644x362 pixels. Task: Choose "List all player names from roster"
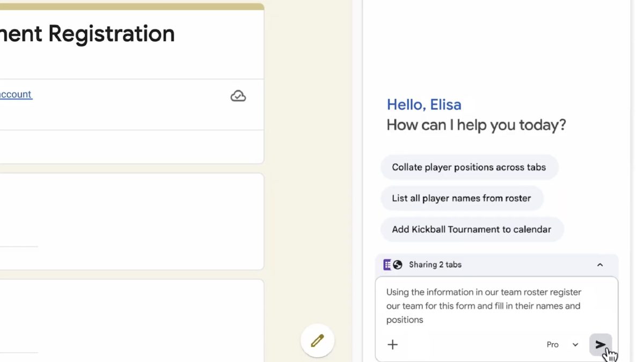click(461, 198)
